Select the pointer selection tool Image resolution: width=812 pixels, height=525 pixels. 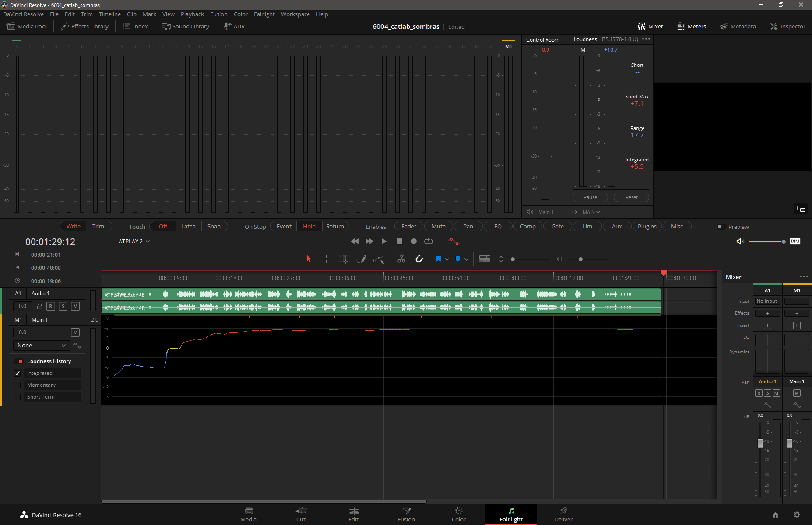coord(309,259)
